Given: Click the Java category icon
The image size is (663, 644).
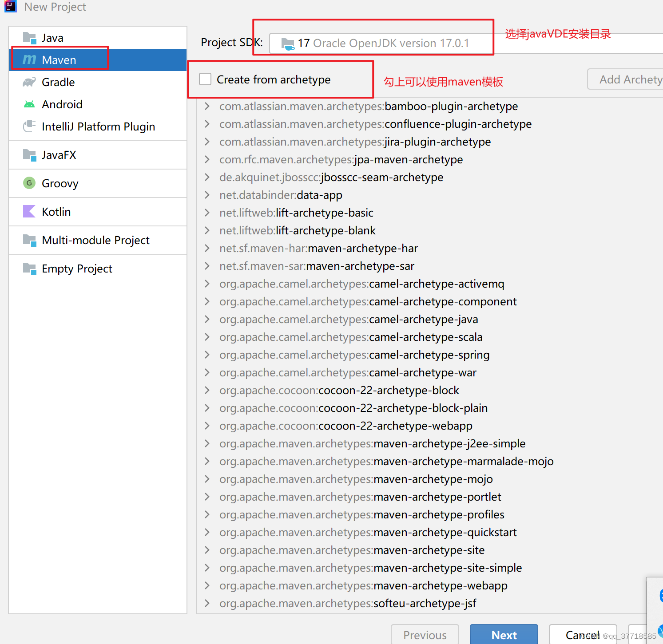Looking at the screenshot, I should pos(29,37).
